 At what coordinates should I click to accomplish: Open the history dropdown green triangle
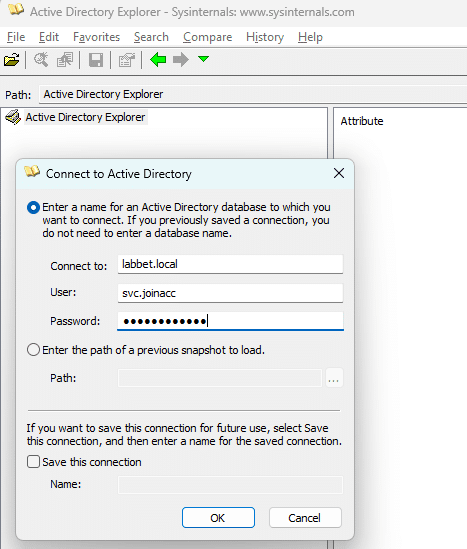tap(203, 59)
